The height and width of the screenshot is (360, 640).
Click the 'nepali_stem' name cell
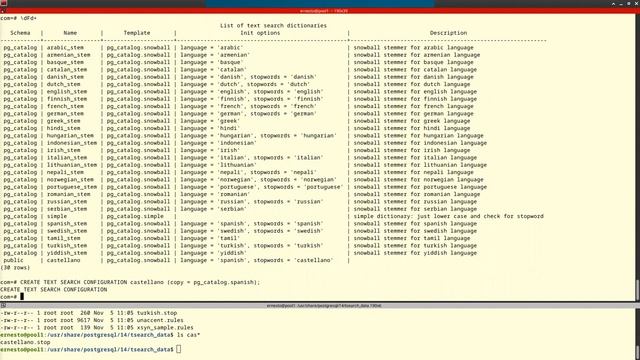(65, 172)
